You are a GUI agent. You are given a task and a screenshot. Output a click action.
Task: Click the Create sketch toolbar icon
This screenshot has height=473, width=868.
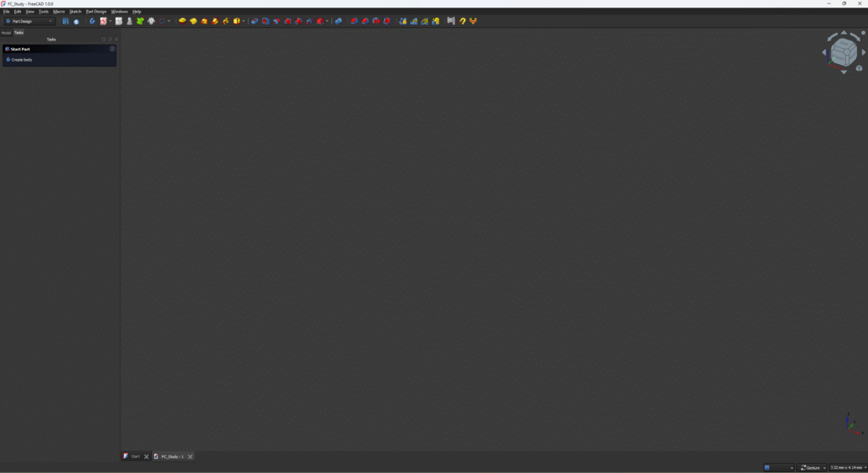(x=103, y=21)
